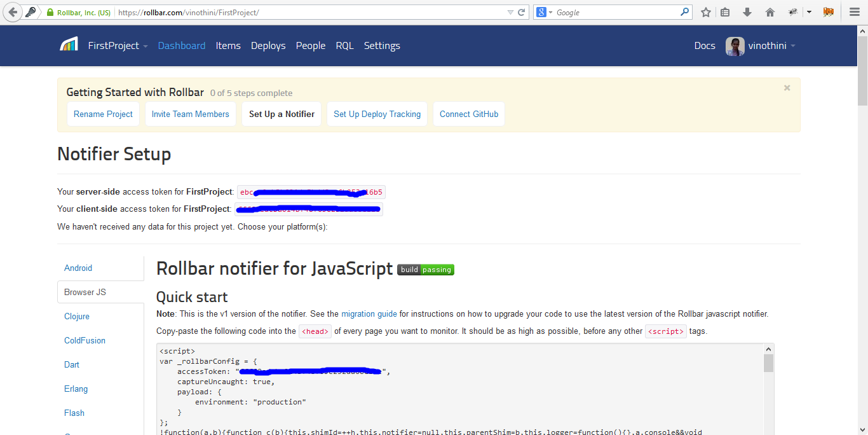Viewport: 868px width, 435px height.
Task: Click the main page scrollbar thumb
Action: click(862, 71)
